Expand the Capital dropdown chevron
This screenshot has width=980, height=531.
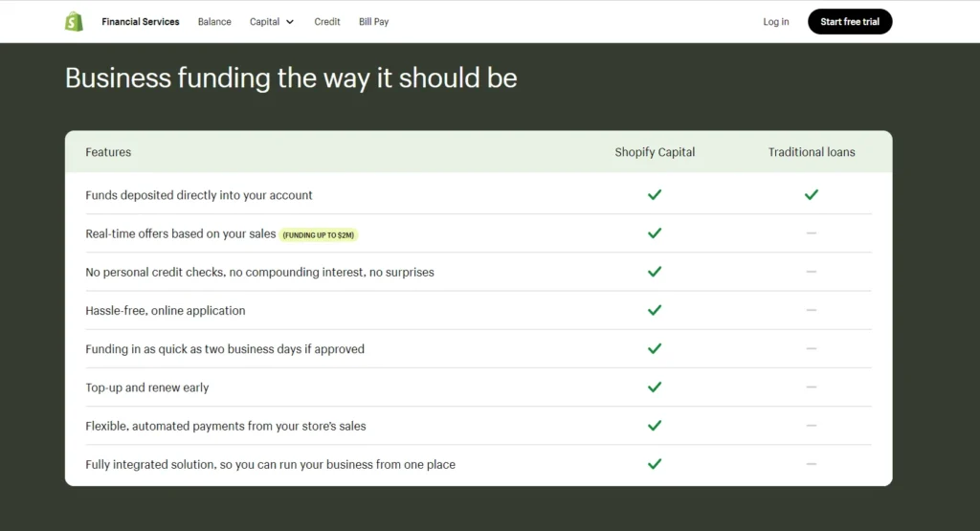pyautogui.click(x=290, y=22)
